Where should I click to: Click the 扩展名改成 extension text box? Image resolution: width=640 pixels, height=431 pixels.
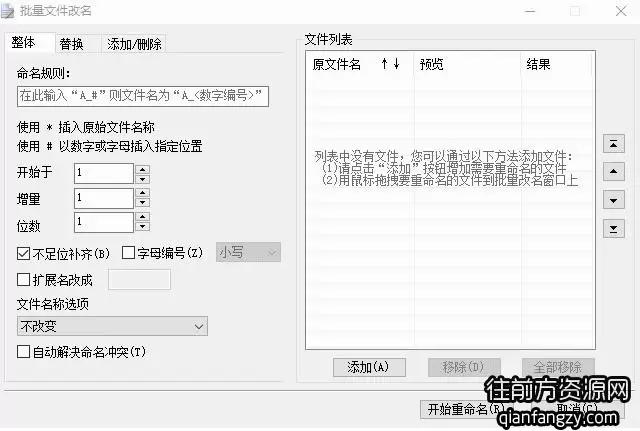139,280
